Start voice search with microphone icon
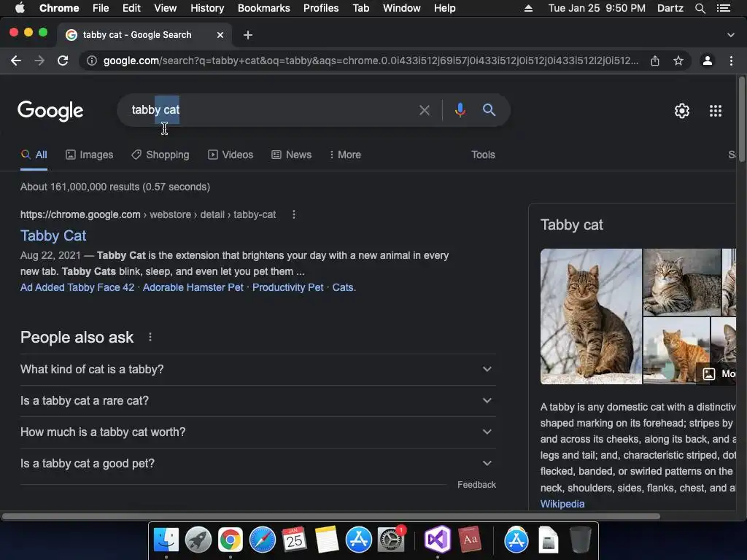Image resolution: width=747 pixels, height=560 pixels. 460,110
